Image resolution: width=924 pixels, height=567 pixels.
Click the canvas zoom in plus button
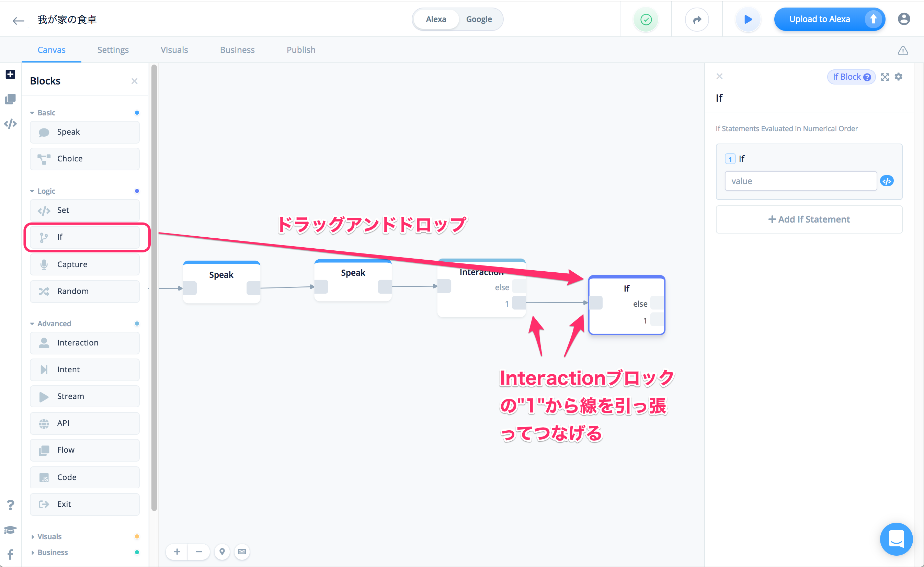click(x=177, y=552)
